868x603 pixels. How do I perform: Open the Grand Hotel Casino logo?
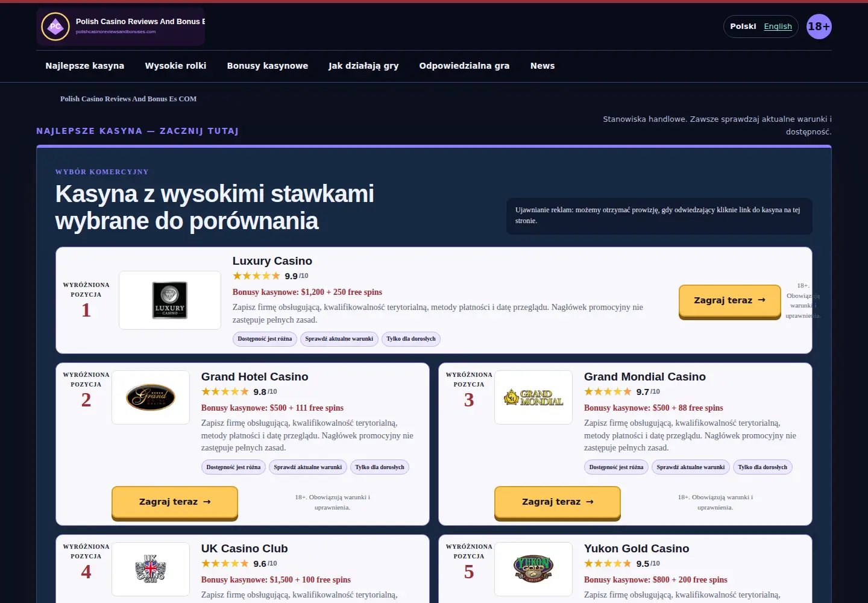pyautogui.click(x=151, y=397)
